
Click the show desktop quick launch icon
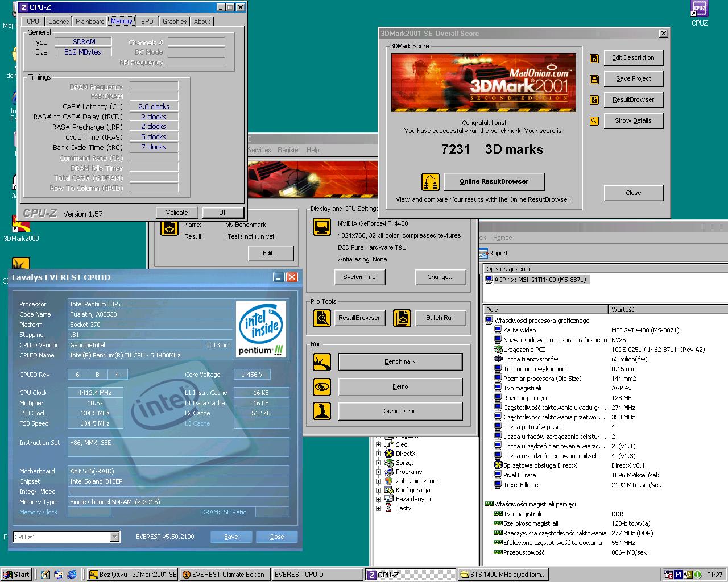tap(45, 575)
